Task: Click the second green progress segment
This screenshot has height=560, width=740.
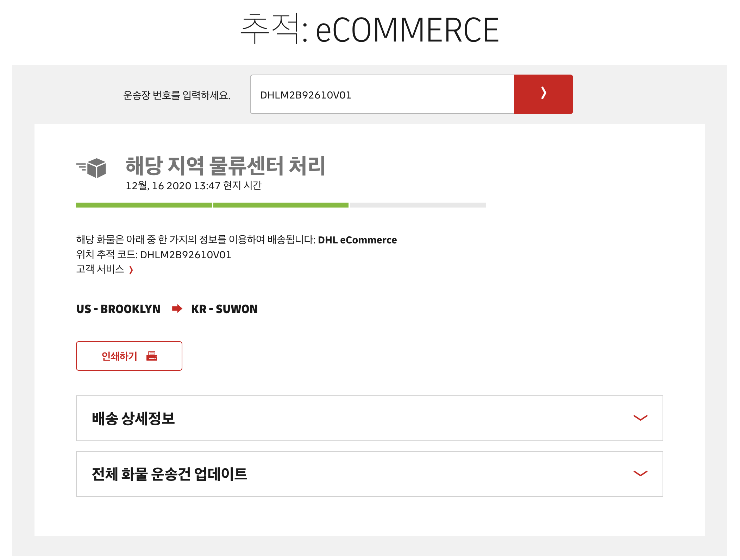Action: (281, 205)
